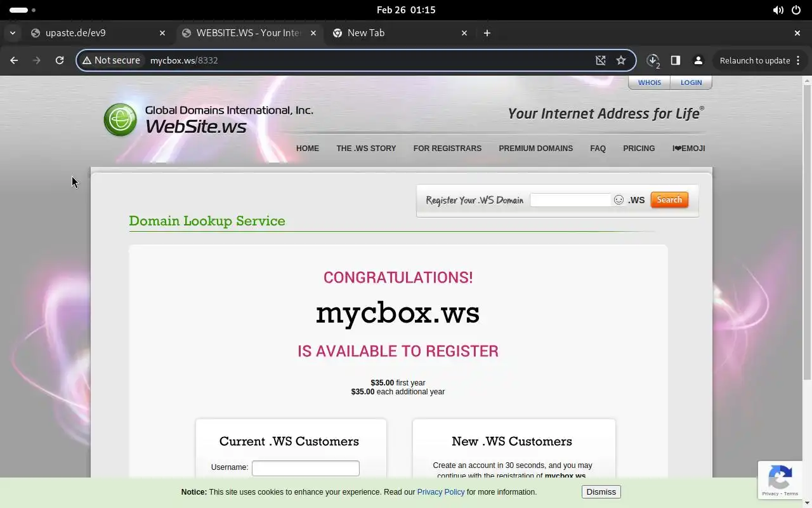This screenshot has height=508, width=812.
Task: Open the downloads icon in toolbar
Action: point(653,60)
